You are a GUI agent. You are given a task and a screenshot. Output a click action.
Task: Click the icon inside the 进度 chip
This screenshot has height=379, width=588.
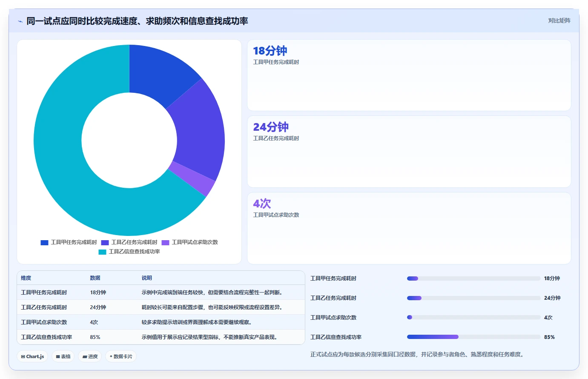85,357
